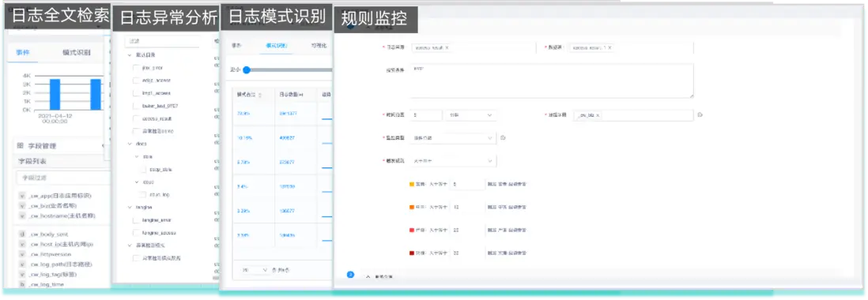Viewport: 868px width, 300px height.
Task: Collapse the tengine tree node
Action: pos(130,207)
